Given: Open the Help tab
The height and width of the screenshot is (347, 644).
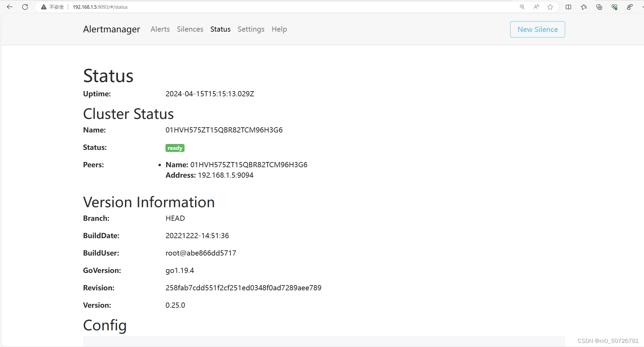Looking at the screenshot, I should click(279, 29).
